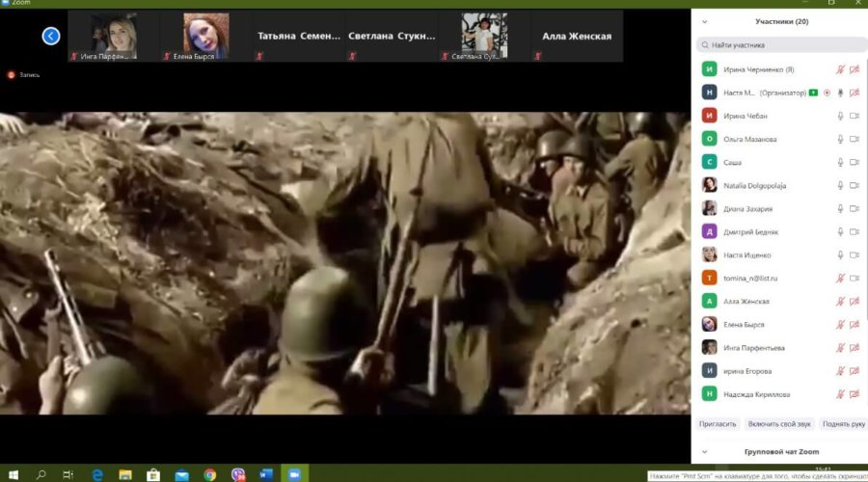Select Инга Парфентьева video thumbnail
Screen dimensions: 868x482
[x=114, y=37]
